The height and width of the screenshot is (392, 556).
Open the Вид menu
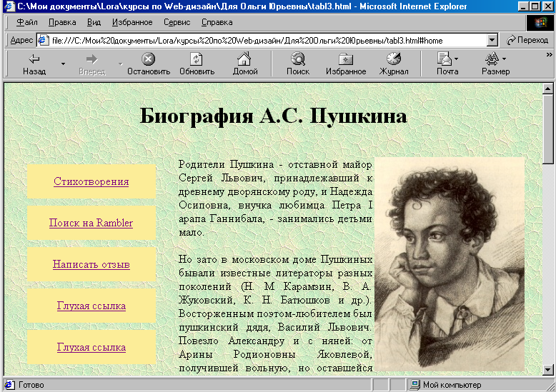(x=94, y=22)
